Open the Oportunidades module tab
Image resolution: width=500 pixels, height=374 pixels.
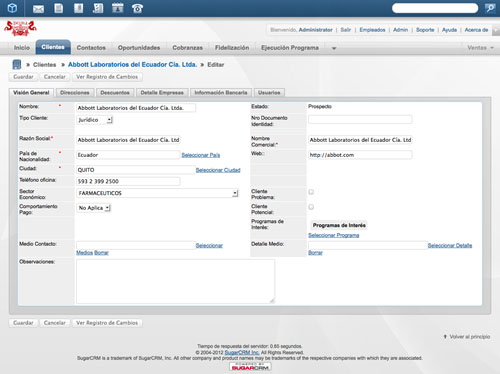click(x=139, y=48)
